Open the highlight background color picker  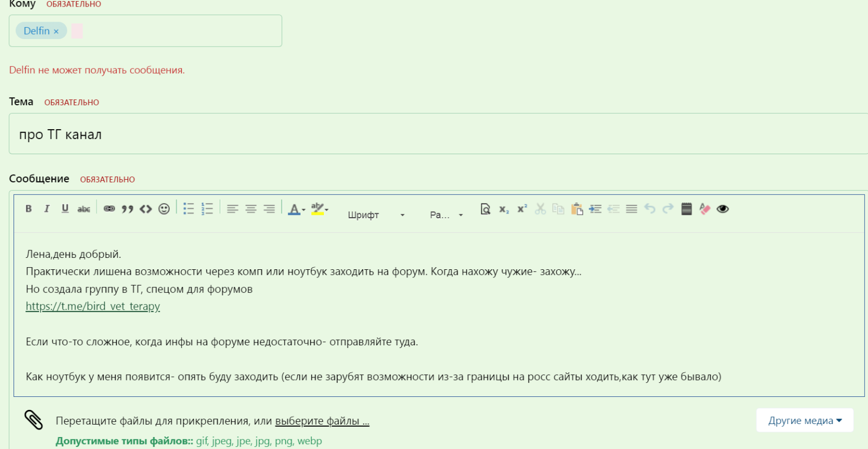click(x=320, y=209)
